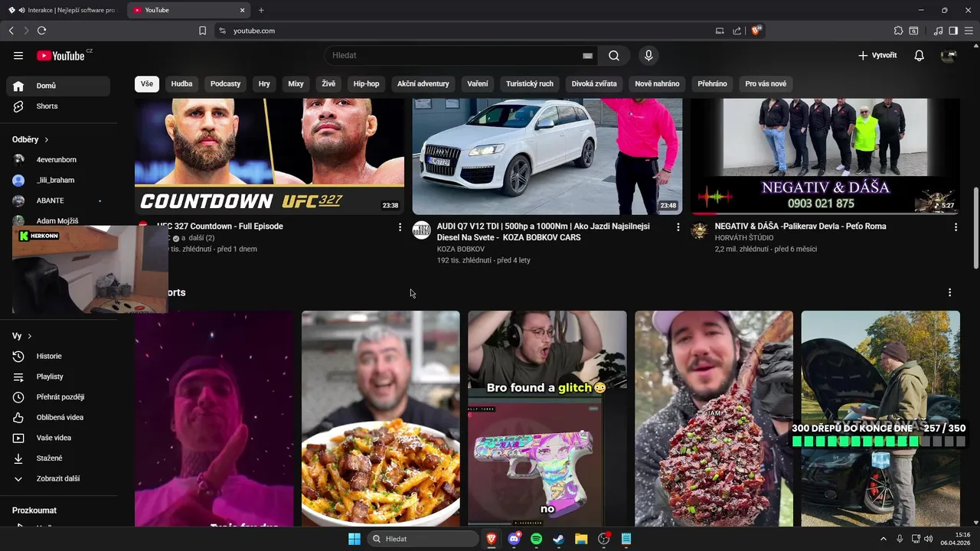Viewport: 980px width, 551px height.
Task: Click the HORVÁTH ŠTÚDIO channel name
Action: coord(744,238)
